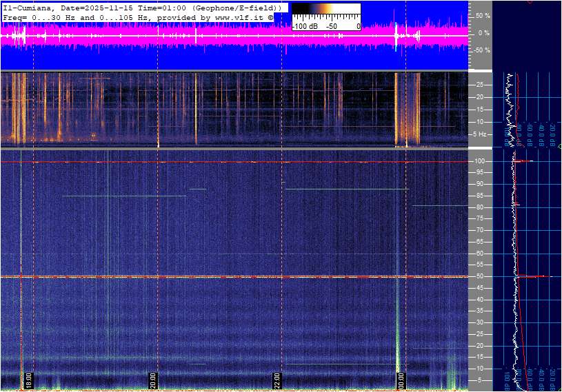Click the 50 Hz frequency axis label

coord(479,276)
